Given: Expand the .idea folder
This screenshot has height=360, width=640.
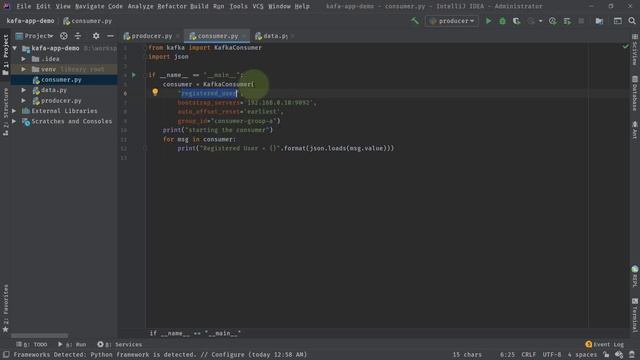Looking at the screenshot, I should pos(24,59).
